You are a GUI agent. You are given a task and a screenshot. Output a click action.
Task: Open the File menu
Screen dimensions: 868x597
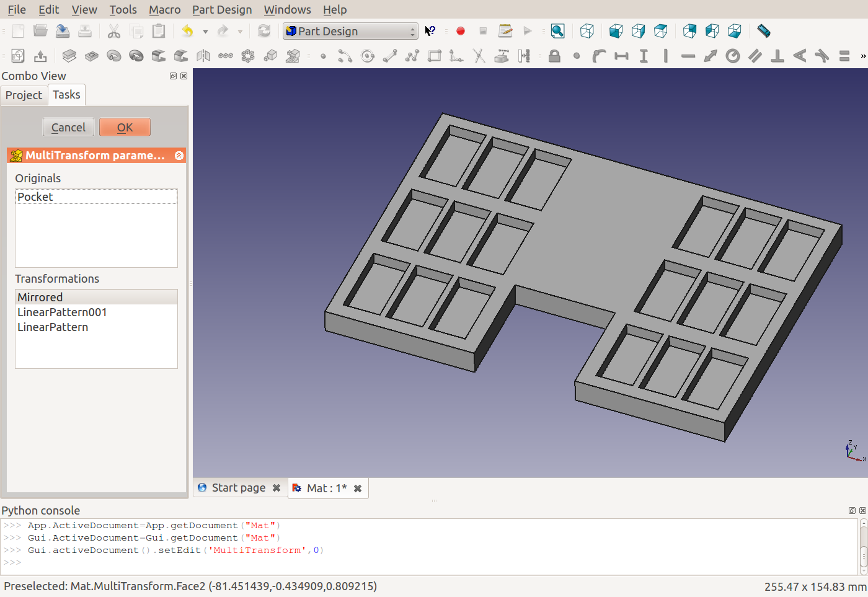pyautogui.click(x=17, y=10)
